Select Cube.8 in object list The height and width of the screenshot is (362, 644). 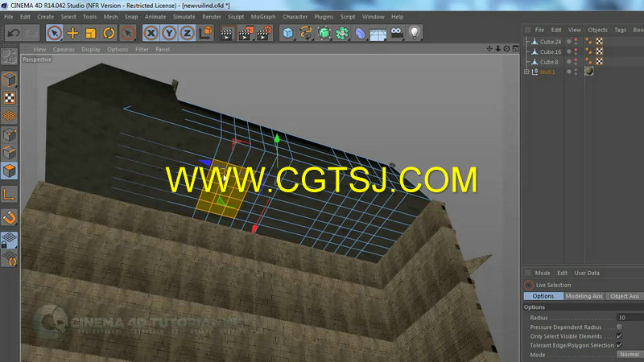[x=549, y=62]
